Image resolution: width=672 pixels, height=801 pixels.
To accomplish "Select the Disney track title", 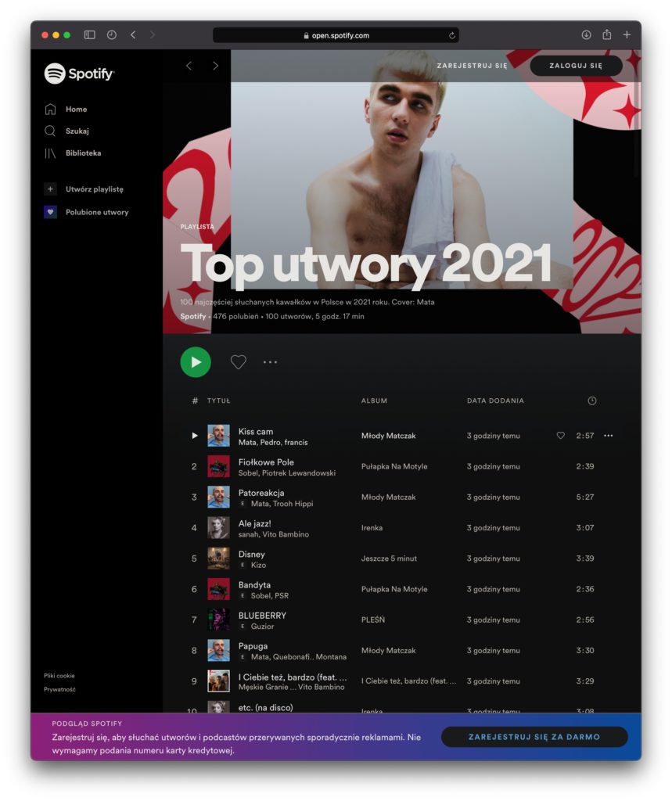I will pos(251,554).
